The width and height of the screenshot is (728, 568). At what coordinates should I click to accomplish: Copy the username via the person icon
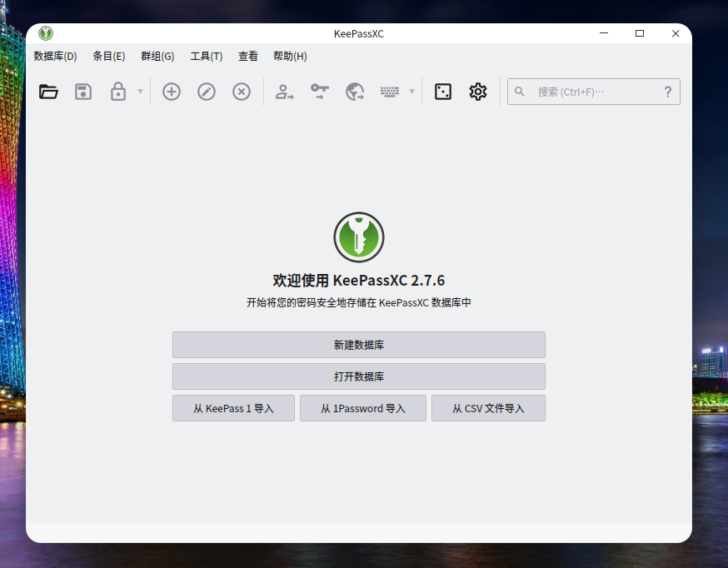pyautogui.click(x=284, y=92)
